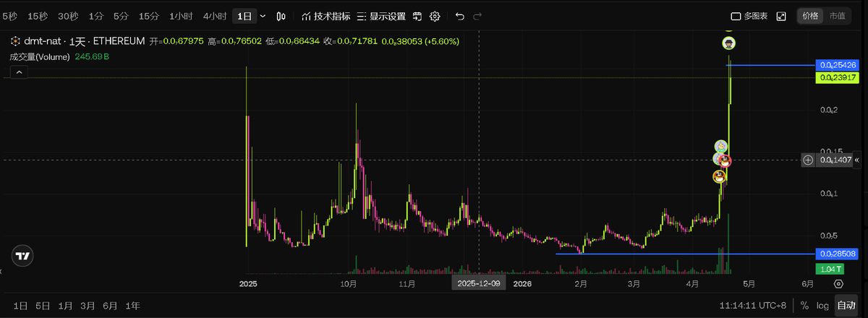Click the 2026 label on time axis
The image size is (868, 318).
point(522,284)
